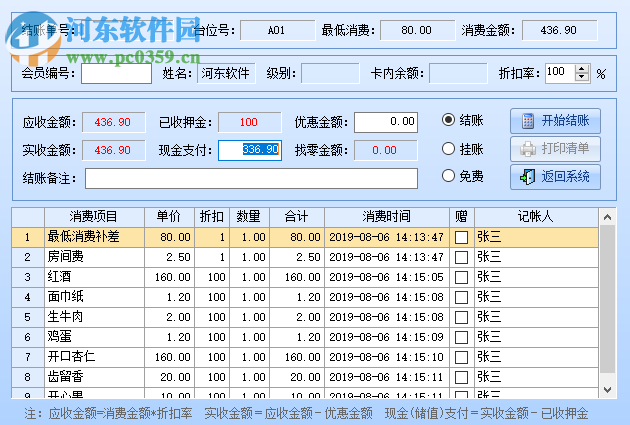Click row number 5 header cell
630x425 pixels.
pyautogui.click(x=28, y=317)
